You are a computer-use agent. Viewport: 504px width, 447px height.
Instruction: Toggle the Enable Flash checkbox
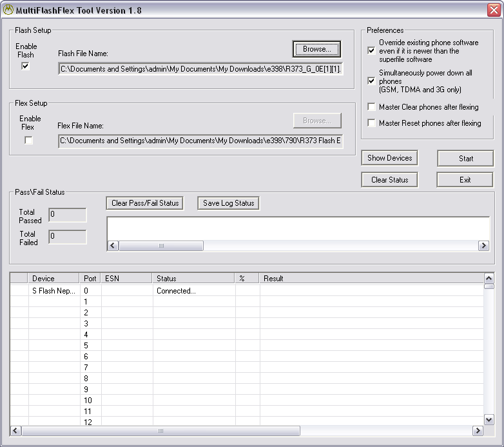[x=25, y=66]
